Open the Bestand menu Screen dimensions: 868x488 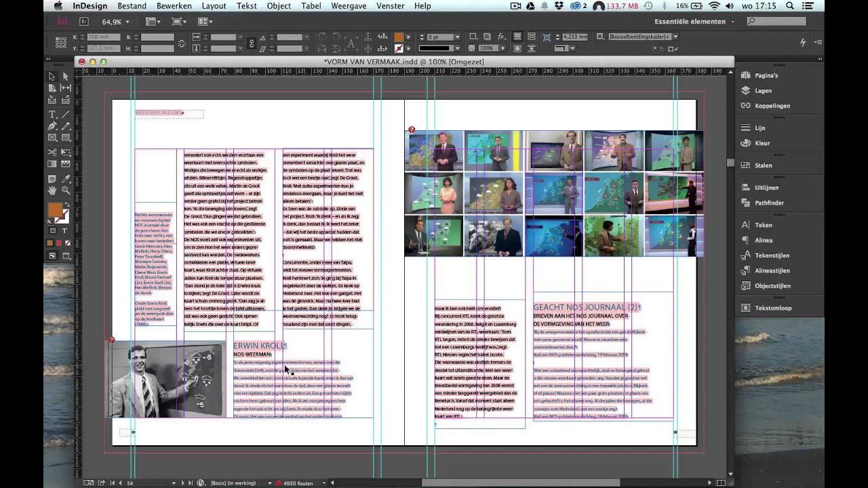pyautogui.click(x=132, y=5)
